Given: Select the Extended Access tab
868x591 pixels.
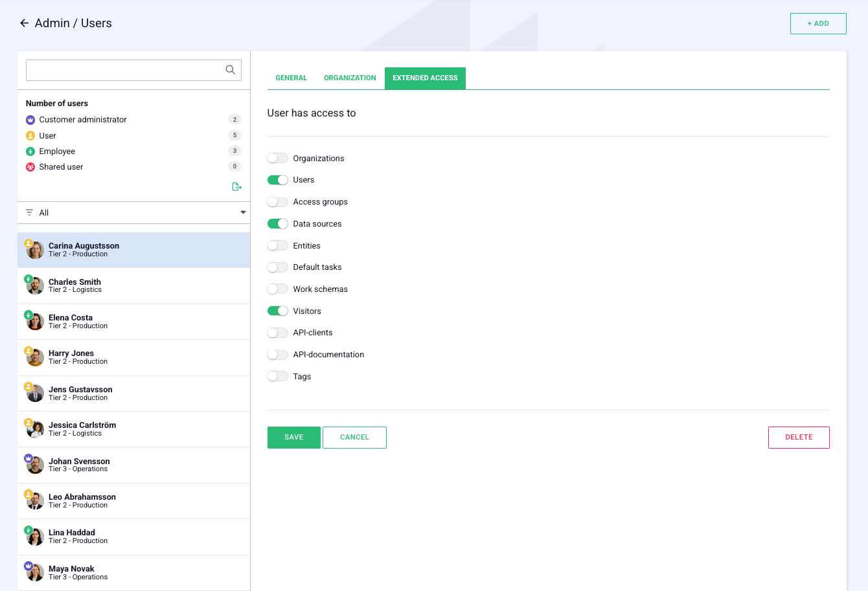Looking at the screenshot, I should click(x=425, y=78).
